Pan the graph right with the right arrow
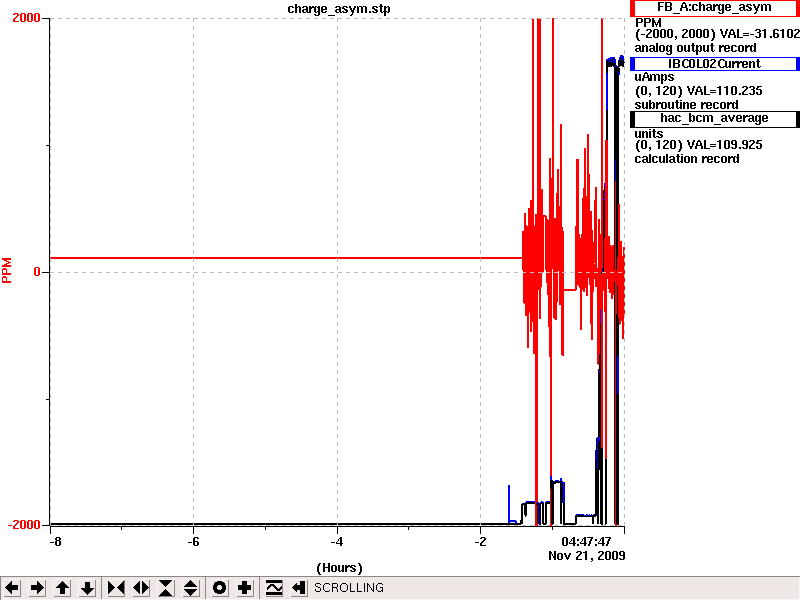The height and width of the screenshot is (600, 800). coord(37,588)
